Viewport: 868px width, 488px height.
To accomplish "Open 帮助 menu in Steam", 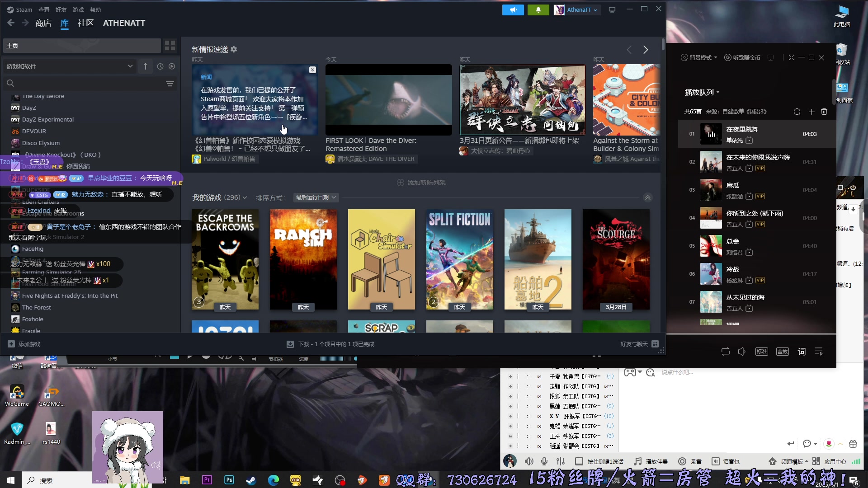I will (x=95, y=9).
